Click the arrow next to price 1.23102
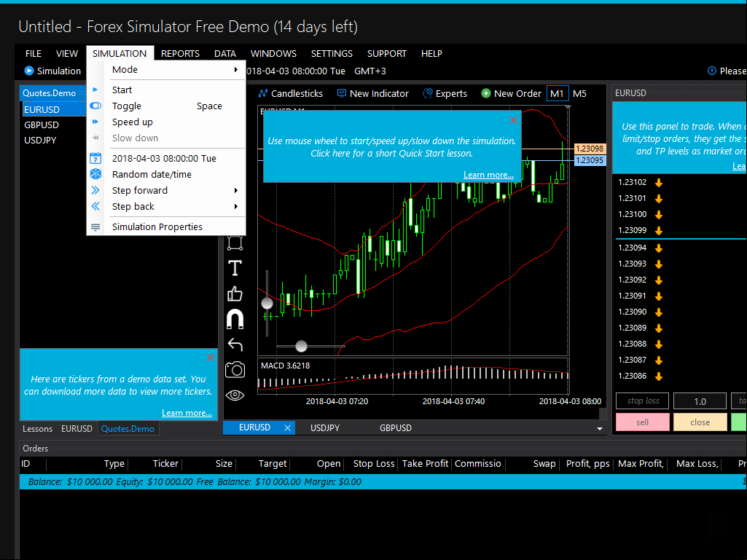The height and width of the screenshot is (560, 747). tap(659, 182)
